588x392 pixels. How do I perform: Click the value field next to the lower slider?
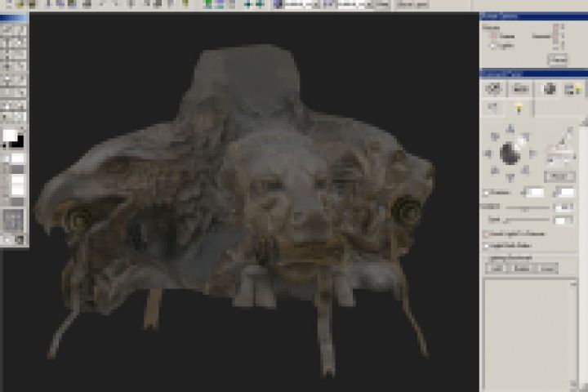coord(564,220)
